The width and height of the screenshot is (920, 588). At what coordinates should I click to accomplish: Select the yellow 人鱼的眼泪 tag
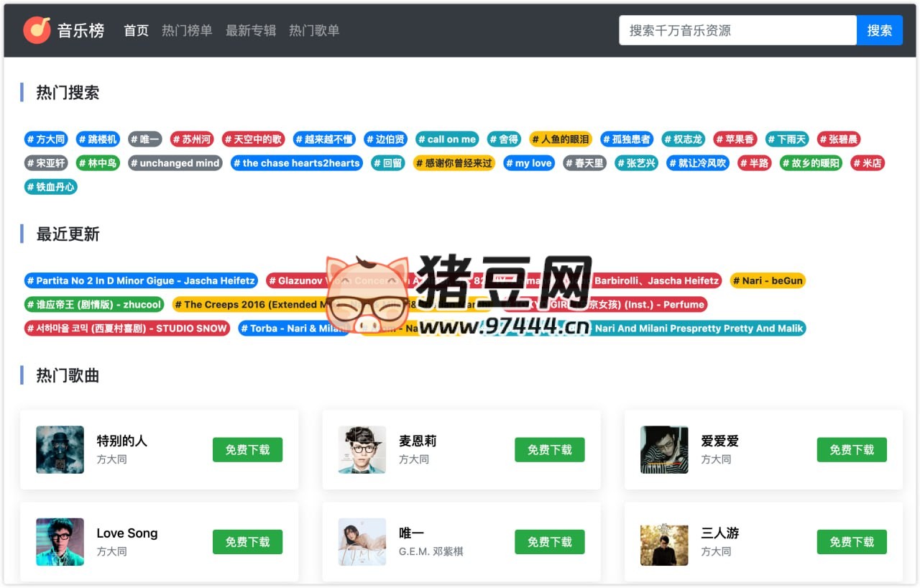pyautogui.click(x=561, y=139)
